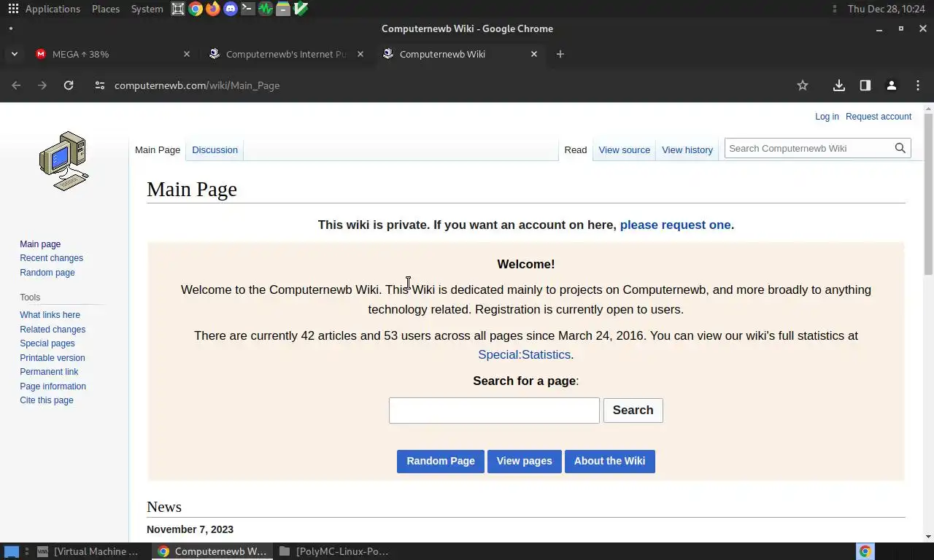The height and width of the screenshot is (560, 934).
Task: Open the View history tab
Action: [x=687, y=150]
